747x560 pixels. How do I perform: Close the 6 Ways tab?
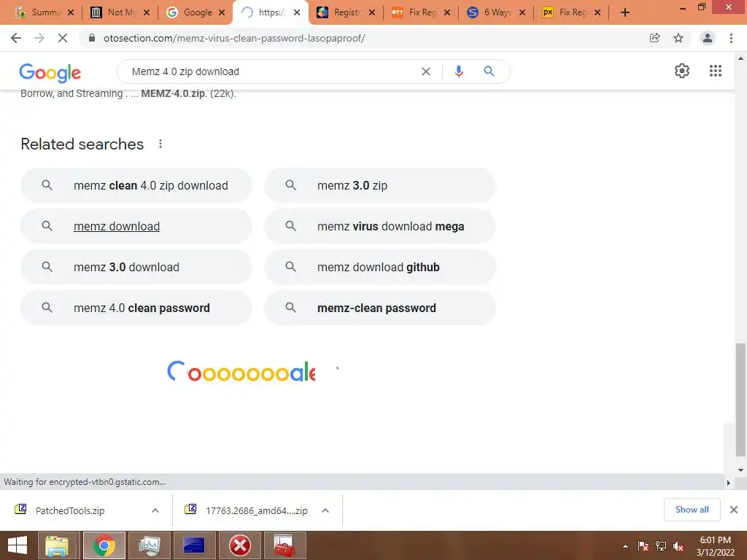pyautogui.click(x=522, y=12)
